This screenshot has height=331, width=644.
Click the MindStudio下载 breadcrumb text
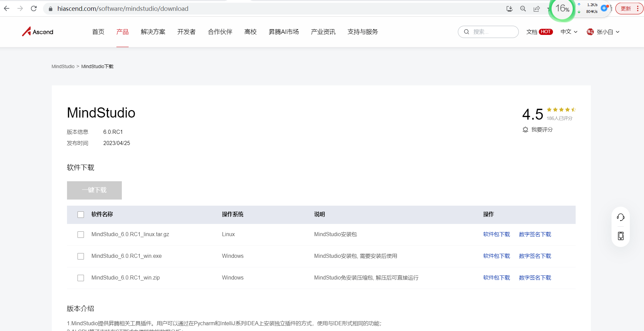[x=97, y=66]
